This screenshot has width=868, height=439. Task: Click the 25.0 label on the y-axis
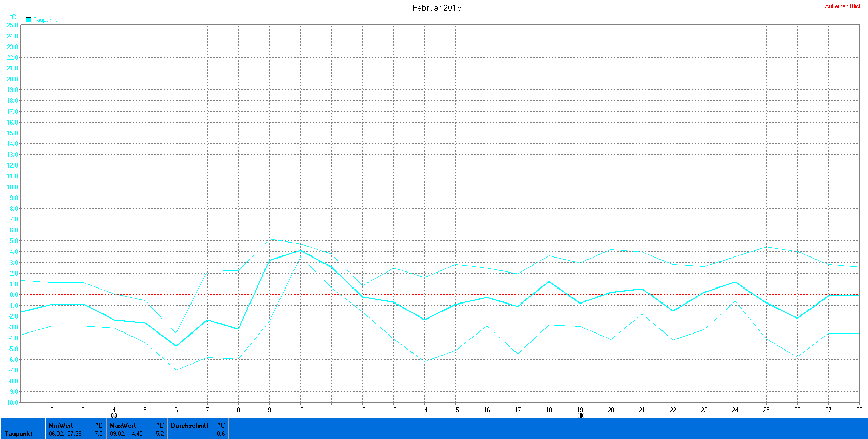(12, 25)
